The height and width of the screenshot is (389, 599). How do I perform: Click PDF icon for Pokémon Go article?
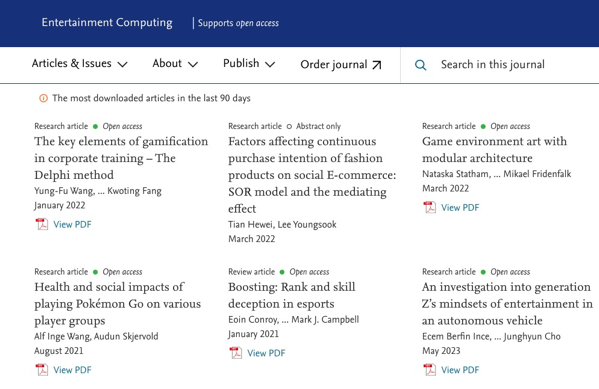[42, 370]
